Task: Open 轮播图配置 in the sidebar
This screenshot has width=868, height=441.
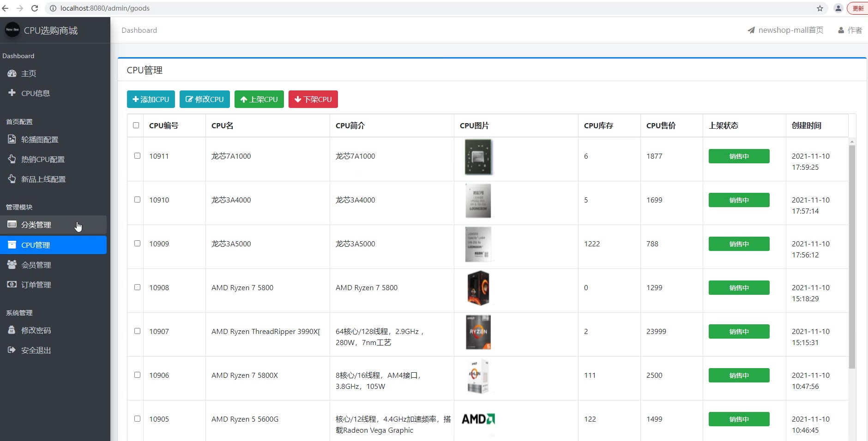Action: pyautogui.click(x=53, y=139)
